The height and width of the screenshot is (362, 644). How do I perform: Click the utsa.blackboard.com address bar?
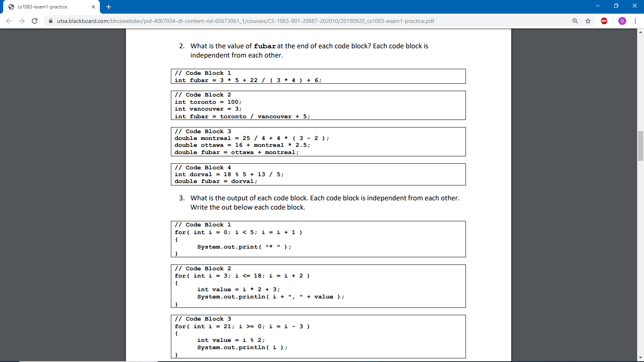point(242,21)
